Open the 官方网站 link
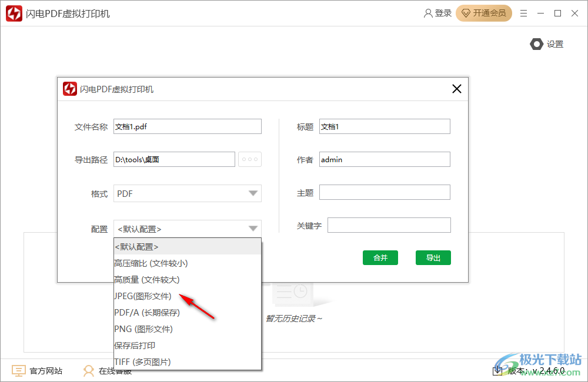Image resolution: width=588 pixels, height=382 pixels. point(46,371)
